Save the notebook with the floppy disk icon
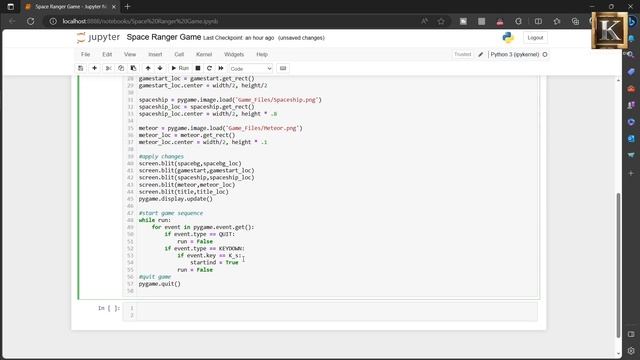This screenshot has height=360, width=640. 80,68
